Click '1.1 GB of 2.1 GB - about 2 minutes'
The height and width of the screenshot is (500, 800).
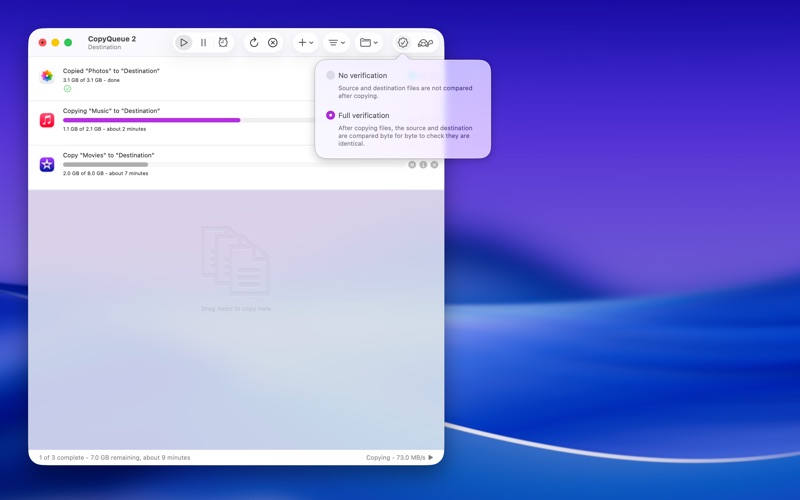(x=105, y=129)
